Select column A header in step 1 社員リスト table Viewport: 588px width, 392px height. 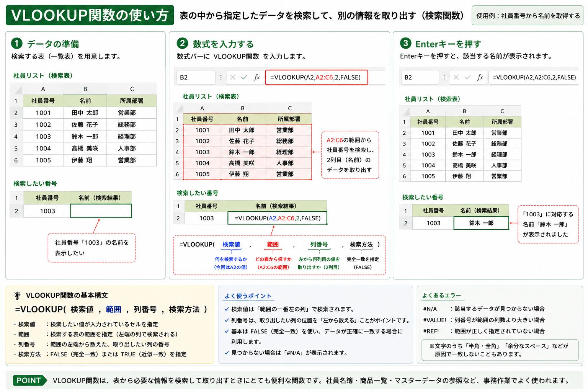43,89
